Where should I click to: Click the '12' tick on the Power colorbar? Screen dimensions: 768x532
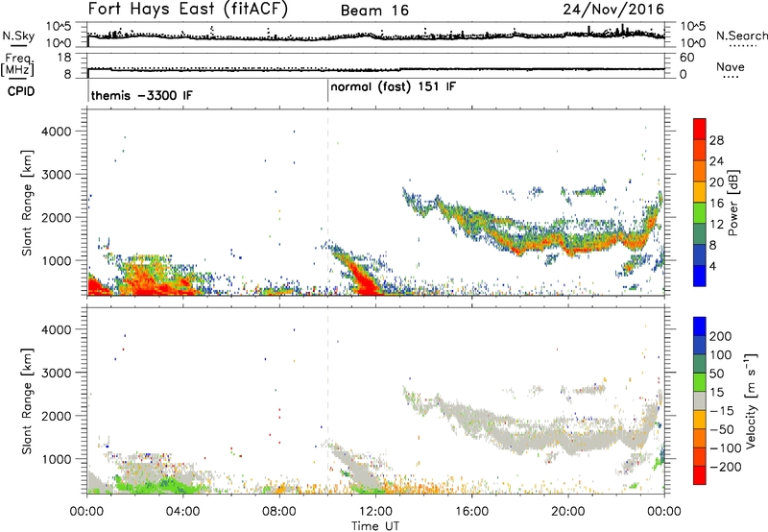pos(716,225)
